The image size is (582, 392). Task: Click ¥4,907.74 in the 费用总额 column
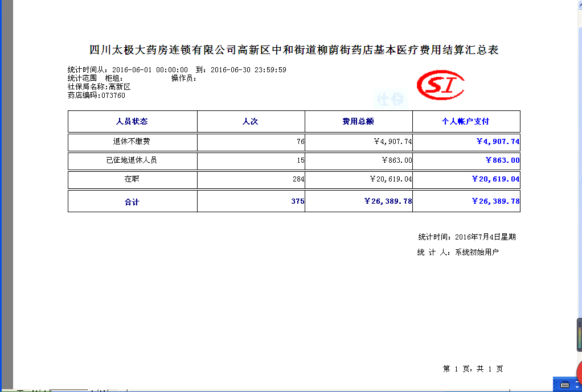pyautogui.click(x=393, y=142)
